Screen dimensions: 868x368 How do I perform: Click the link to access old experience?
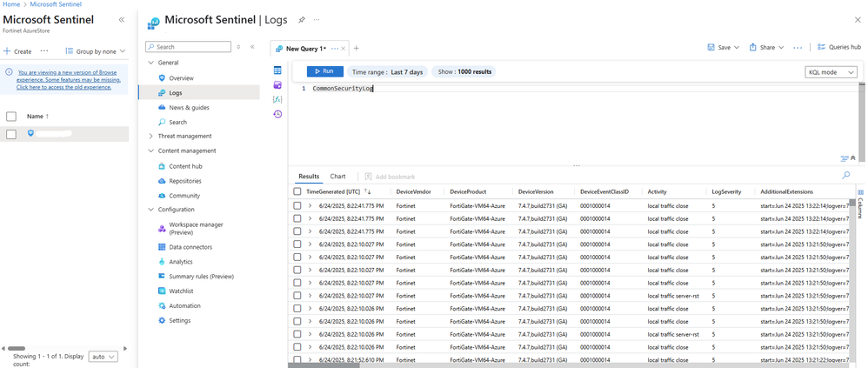pyautogui.click(x=64, y=87)
